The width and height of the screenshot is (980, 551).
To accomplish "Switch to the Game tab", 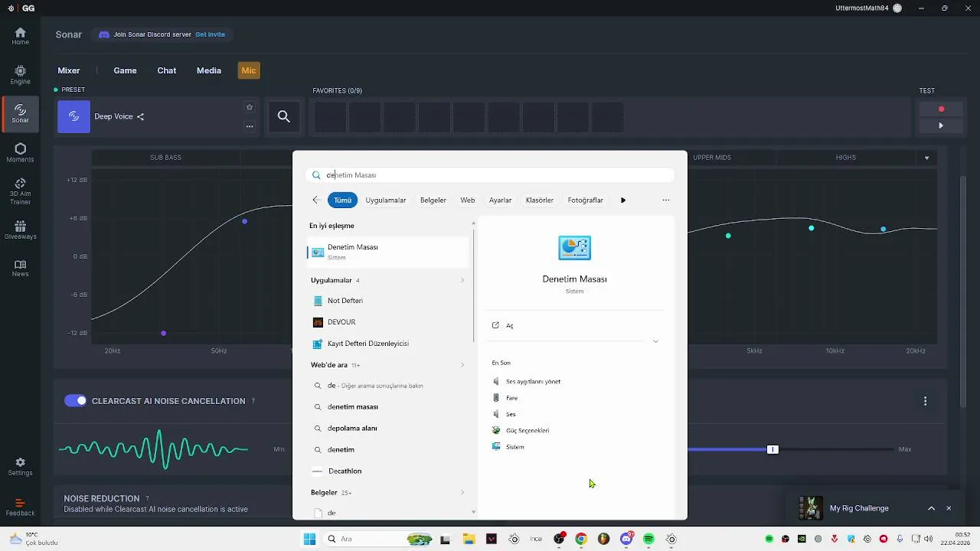I will [x=125, y=70].
